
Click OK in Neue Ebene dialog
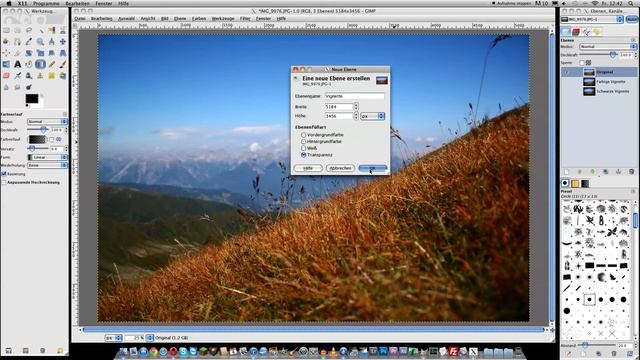point(373,168)
